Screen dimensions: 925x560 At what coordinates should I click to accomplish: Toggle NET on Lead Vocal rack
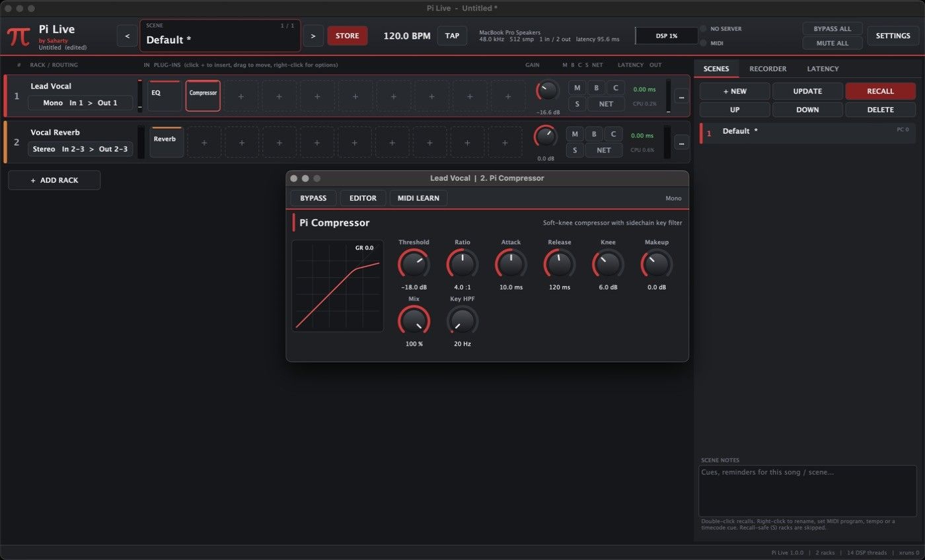point(606,104)
